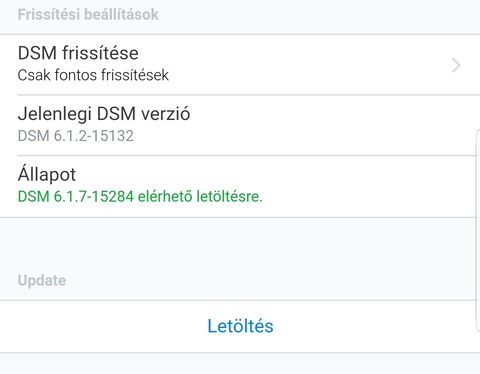Image resolution: width=480 pixels, height=374 pixels.
Task: Click the Frissítési beállítások section header
Action: click(x=88, y=15)
